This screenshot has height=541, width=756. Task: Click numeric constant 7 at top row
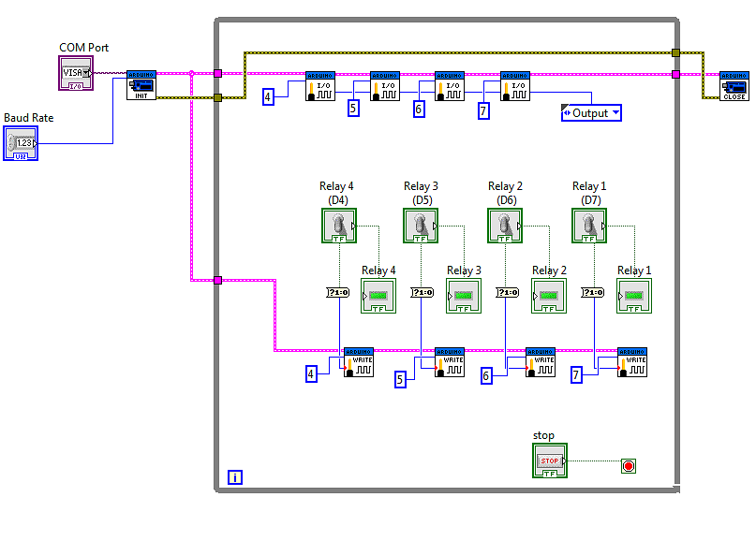click(483, 110)
